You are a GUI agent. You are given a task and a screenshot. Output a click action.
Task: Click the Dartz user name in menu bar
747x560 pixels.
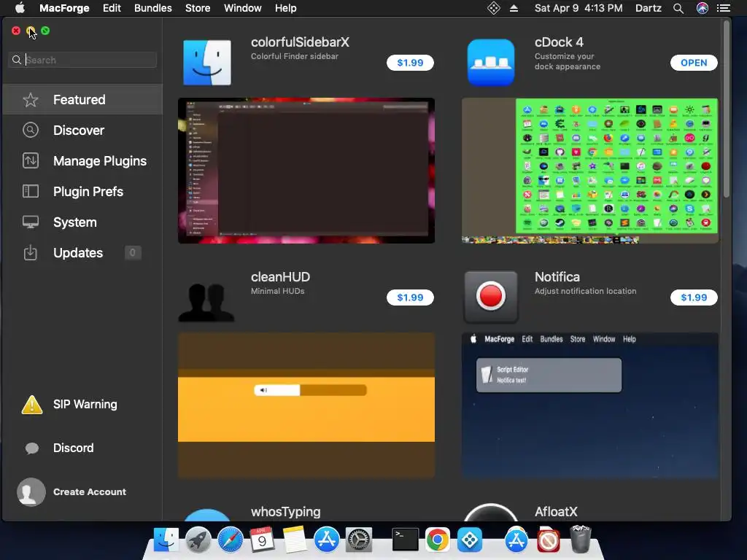coord(649,8)
